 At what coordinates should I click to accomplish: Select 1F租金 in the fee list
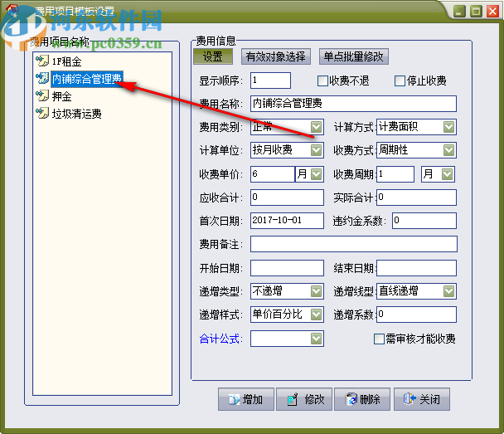tap(67, 61)
